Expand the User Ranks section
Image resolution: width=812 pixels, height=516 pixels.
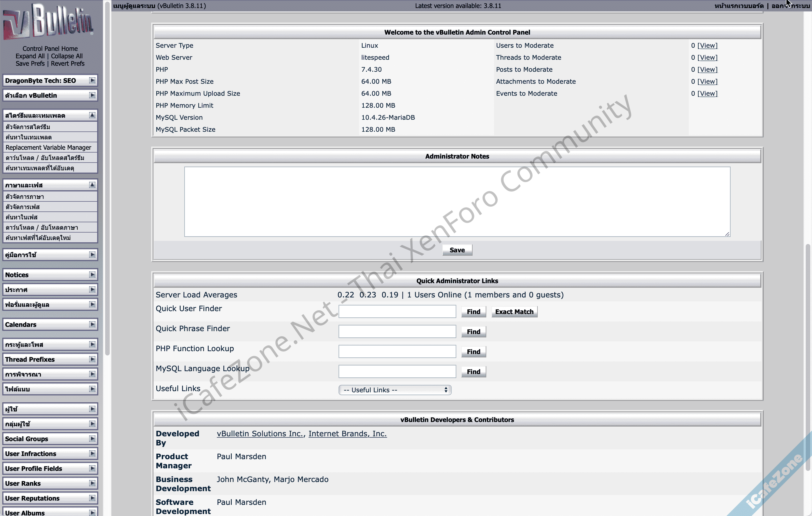(50, 483)
